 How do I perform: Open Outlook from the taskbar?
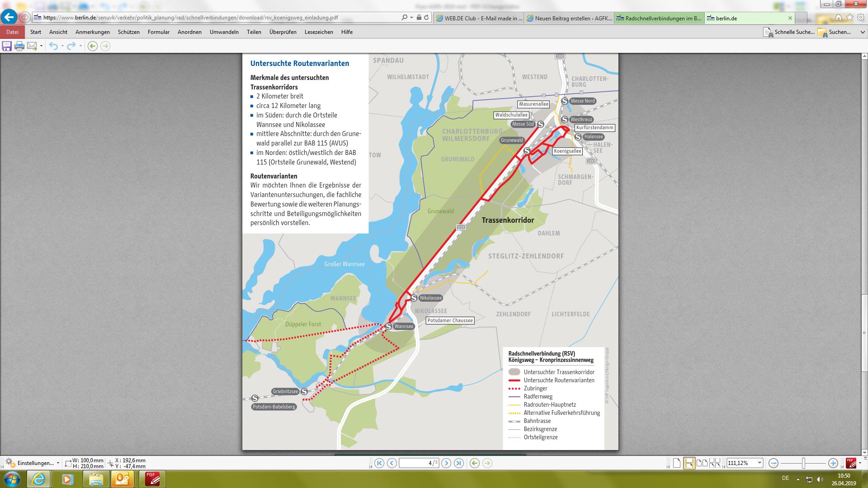point(122,479)
